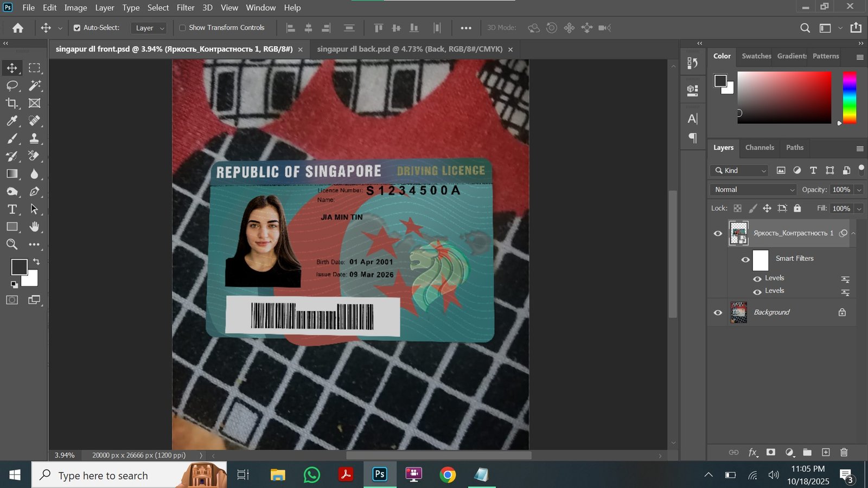Click the Create new layer button
The height and width of the screenshot is (488, 868).
click(826, 452)
